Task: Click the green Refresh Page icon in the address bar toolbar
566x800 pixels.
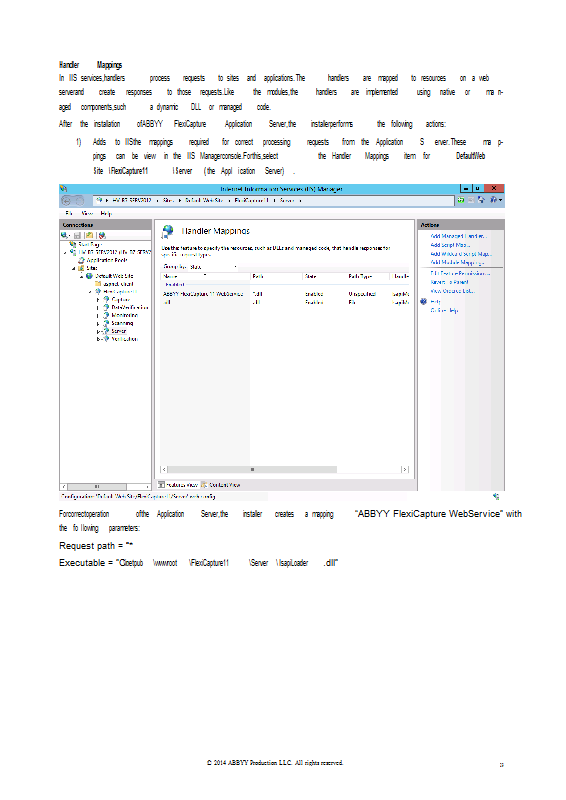Action: pos(461,200)
